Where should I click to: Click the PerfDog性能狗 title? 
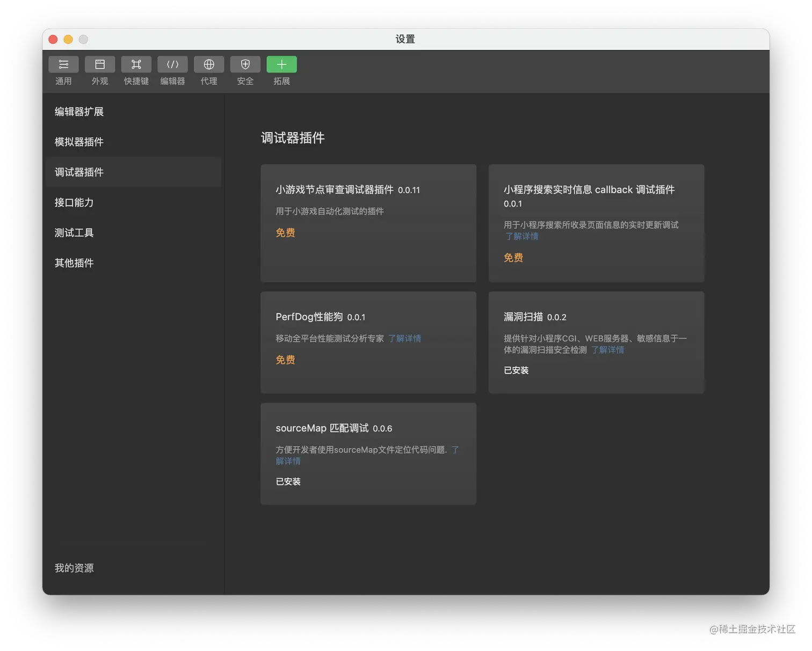coord(309,317)
